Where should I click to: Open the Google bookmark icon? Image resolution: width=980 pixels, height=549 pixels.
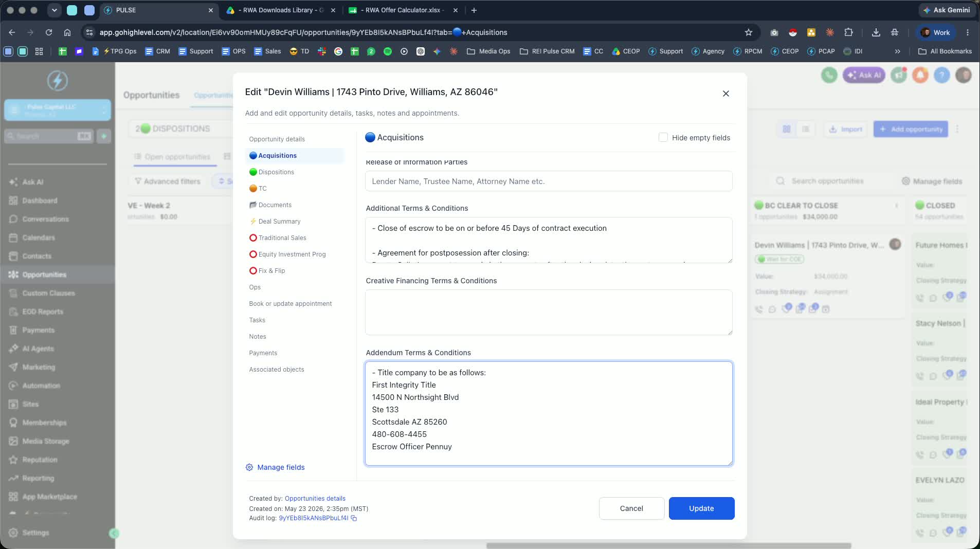coord(338,51)
